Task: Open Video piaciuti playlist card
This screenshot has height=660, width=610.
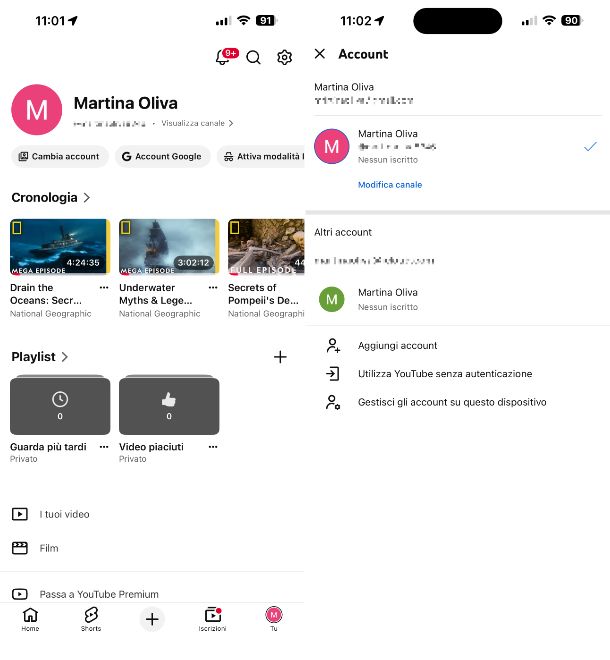Action: coord(169,405)
